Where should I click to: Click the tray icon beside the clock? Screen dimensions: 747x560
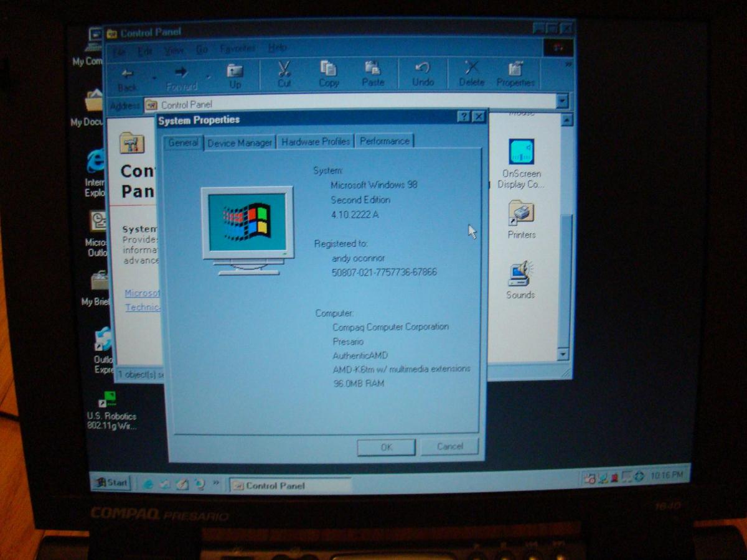pos(639,476)
